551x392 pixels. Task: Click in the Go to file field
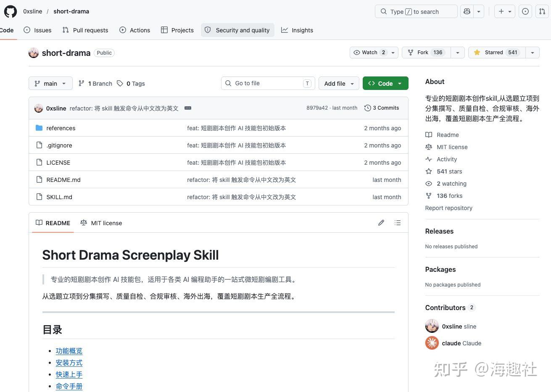(268, 83)
